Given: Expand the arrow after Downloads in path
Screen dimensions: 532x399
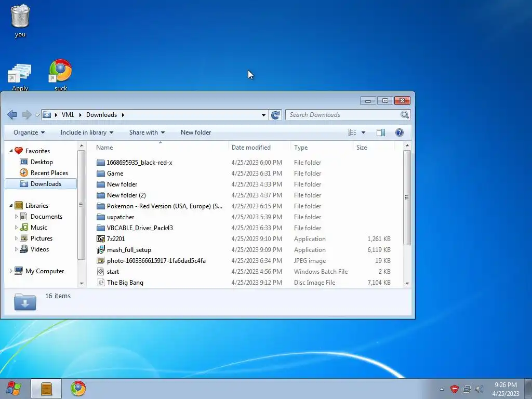Looking at the screenshot, I should (x=123, y=115).
